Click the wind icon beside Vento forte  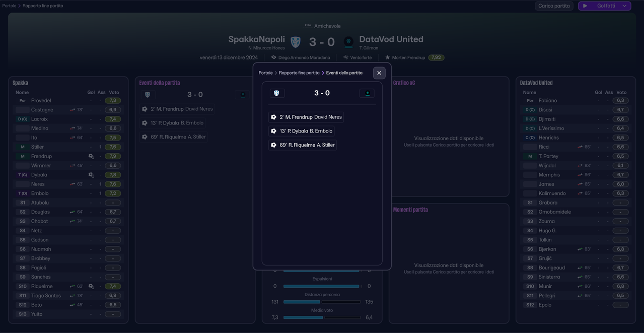point(346,57)
